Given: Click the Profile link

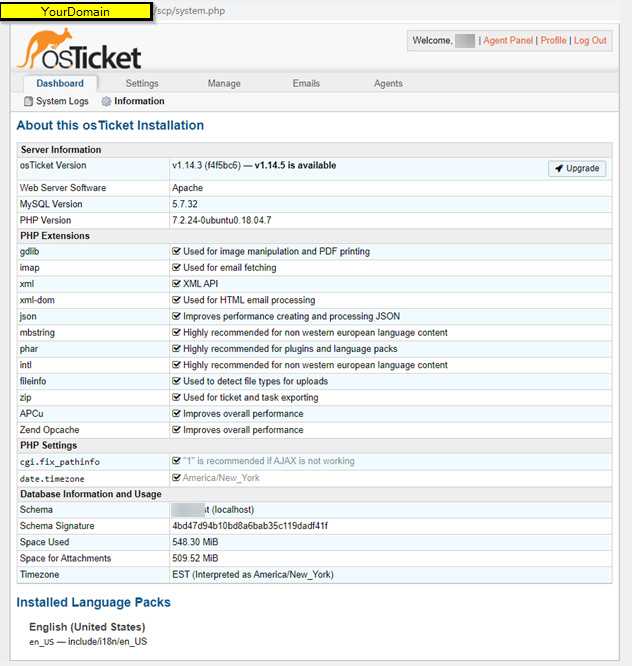Looking at the screenshot, I should click(x=553, y=41).
